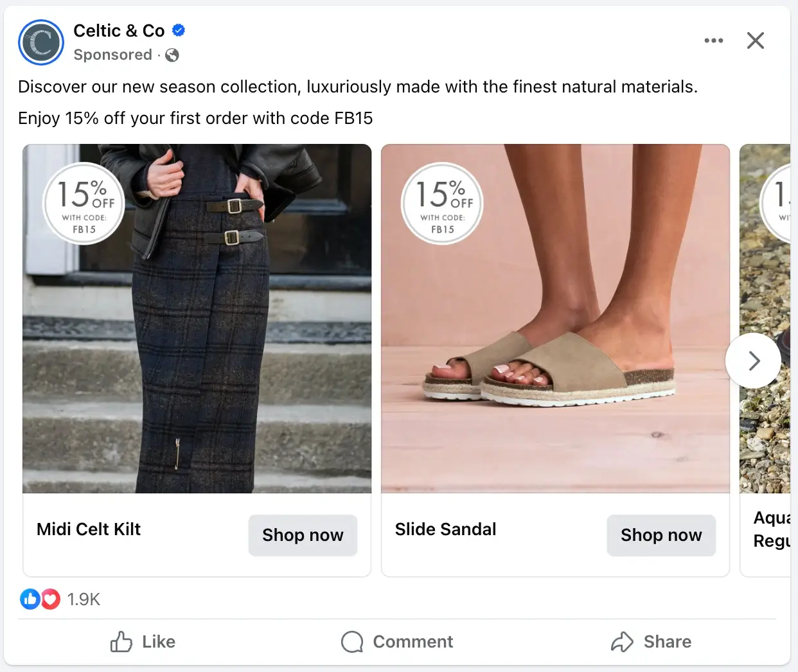This screenshot has width=798, height=672.
Task: Click Shop now for the Midi Celt Kilt
Action: [x=303, y=535]
